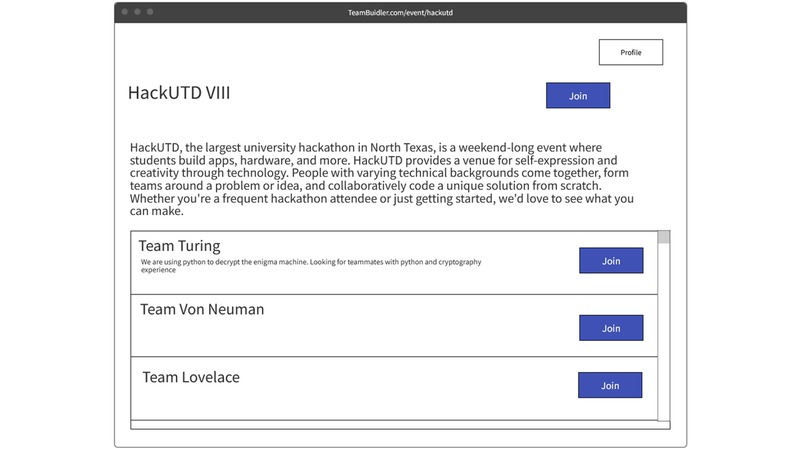Viewport: 806px width, 453px height.
Task: Click the Team Turing title
Action: pos(179,246)
